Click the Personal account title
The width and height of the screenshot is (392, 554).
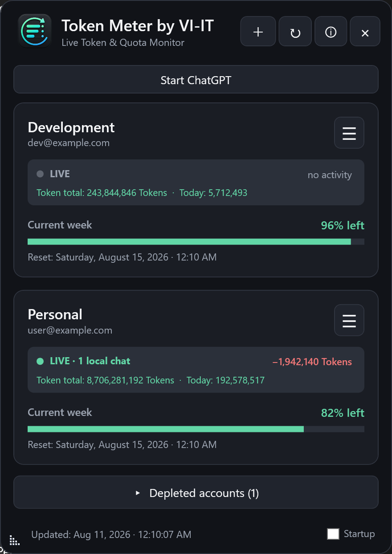(55, 314)
